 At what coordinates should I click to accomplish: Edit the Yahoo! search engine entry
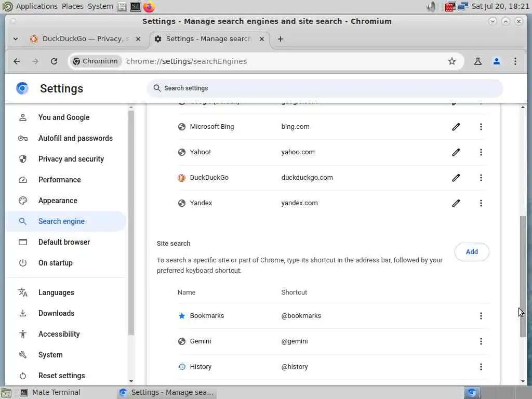click(456, 152)
